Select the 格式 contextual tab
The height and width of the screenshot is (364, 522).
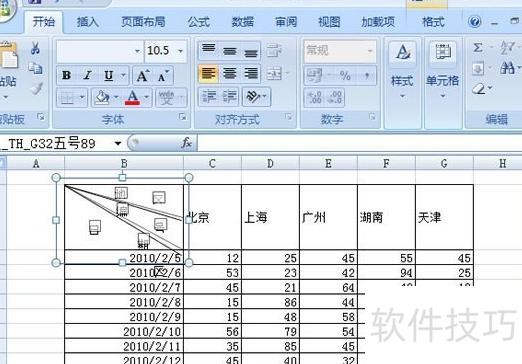tap(433, 22)
